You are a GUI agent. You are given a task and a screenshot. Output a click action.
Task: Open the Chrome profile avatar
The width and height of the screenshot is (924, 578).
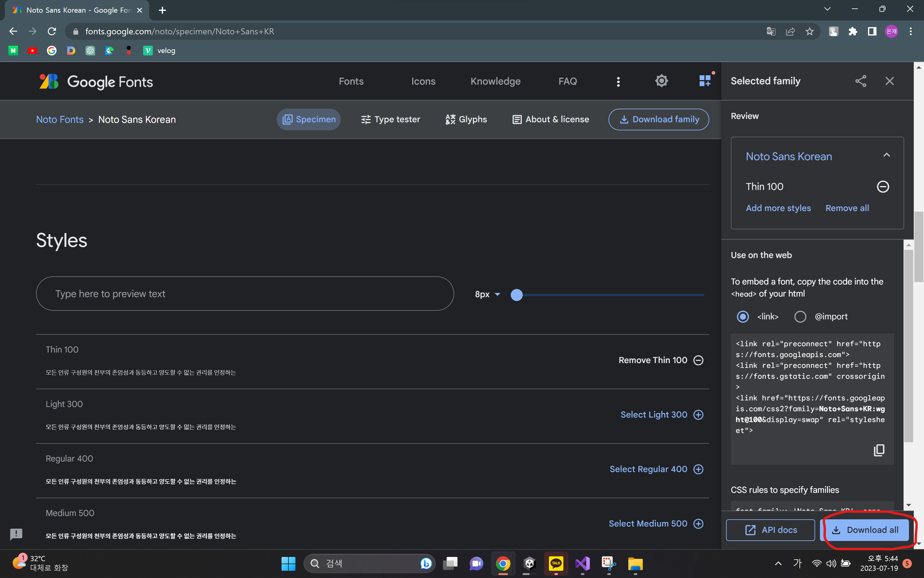(891, 31)
